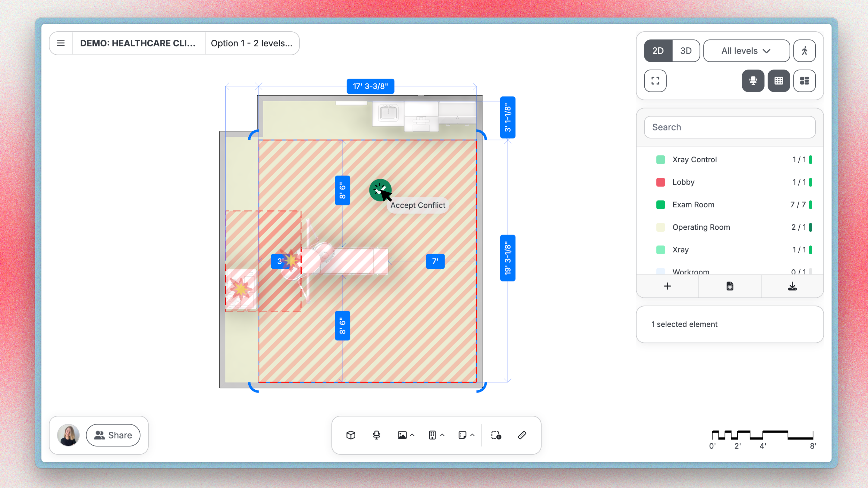Click the furniture chair tool in bottom toolbar

tap(376, 435)
